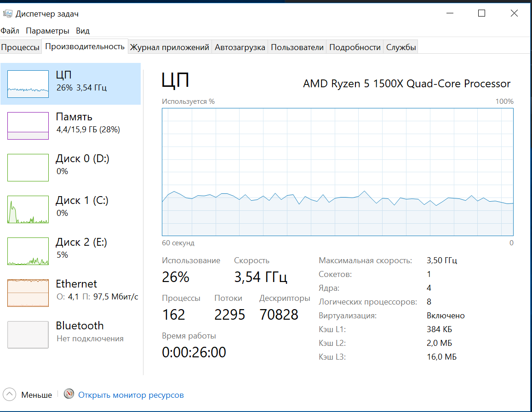Open the View menu
This screenshot has width=532, height=412.
83,31
